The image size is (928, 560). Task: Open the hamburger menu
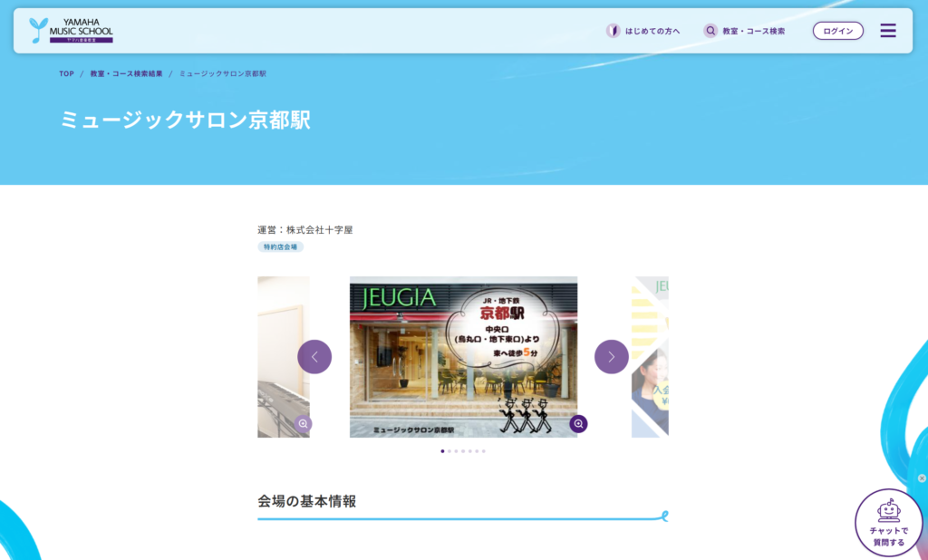[x=888, y=31]
